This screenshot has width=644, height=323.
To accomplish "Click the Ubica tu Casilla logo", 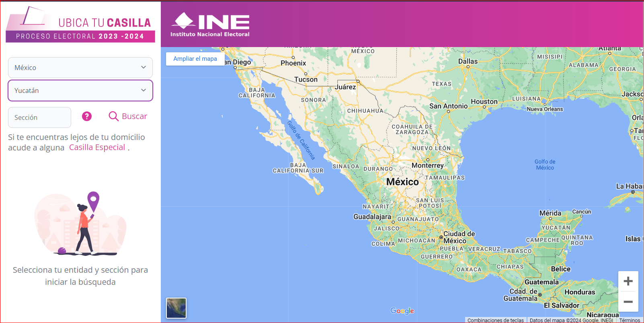I will point(80,25).
